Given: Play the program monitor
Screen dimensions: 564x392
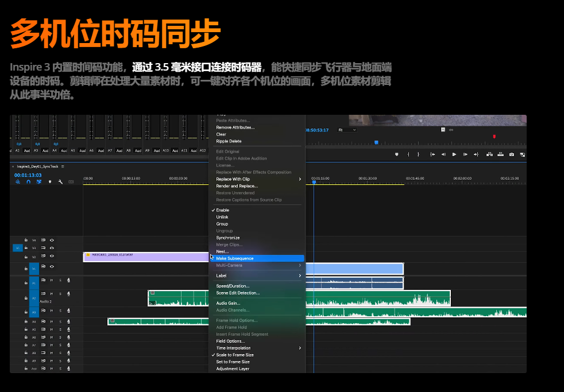Looking at the screenshot, I should point(454,154).
